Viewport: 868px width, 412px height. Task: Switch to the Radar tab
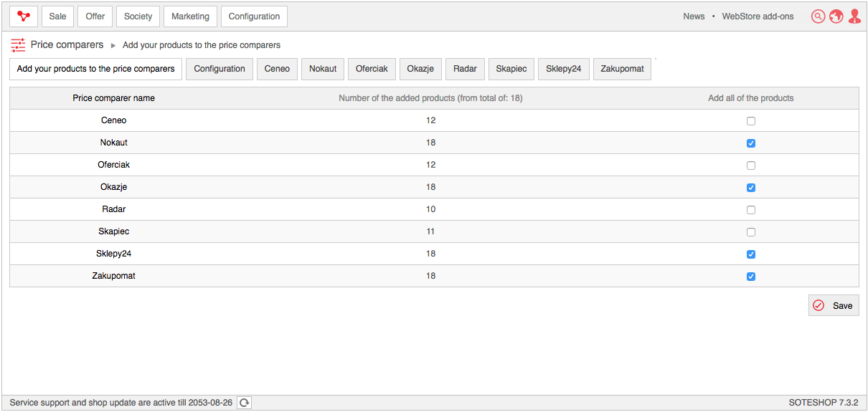(x=465, y=69)
